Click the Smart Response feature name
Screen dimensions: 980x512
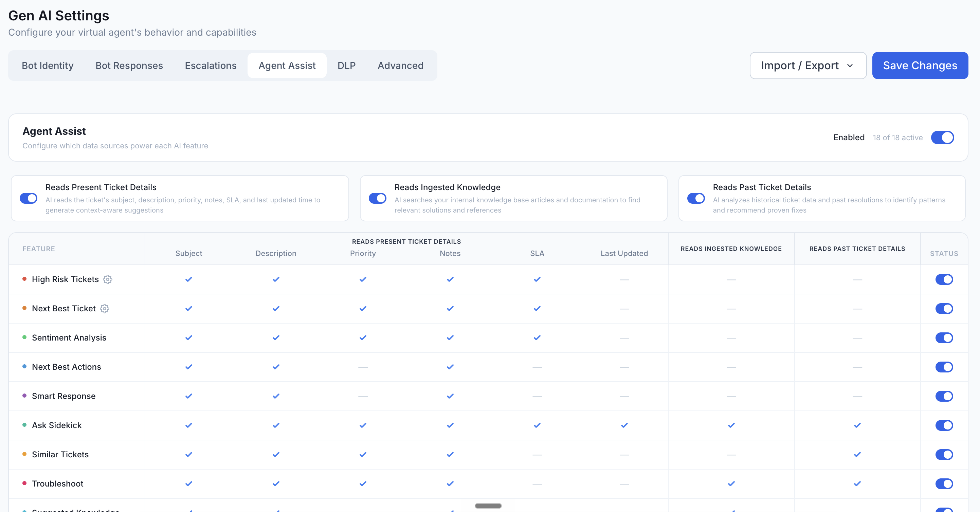point(63,396)
